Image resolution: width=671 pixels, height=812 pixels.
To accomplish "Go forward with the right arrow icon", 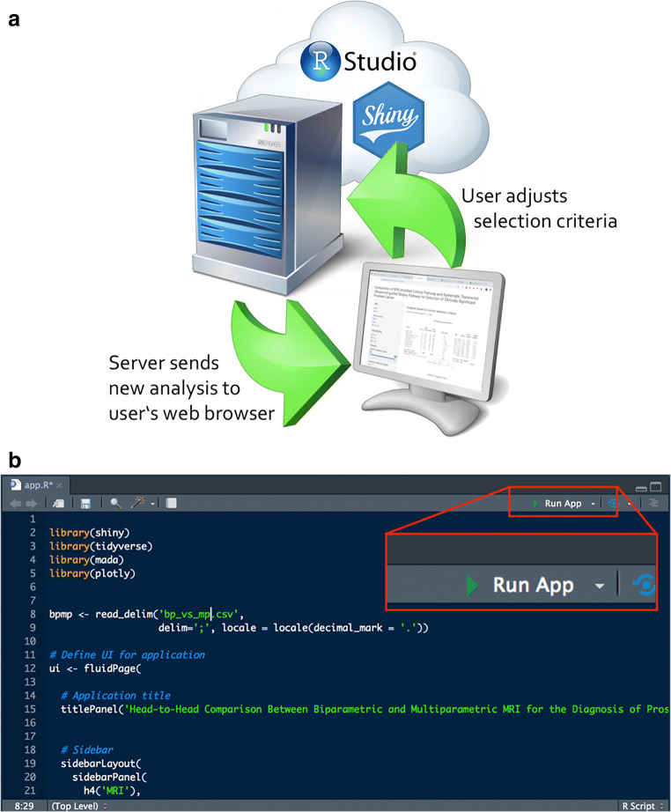I will (x=33, y=503).
